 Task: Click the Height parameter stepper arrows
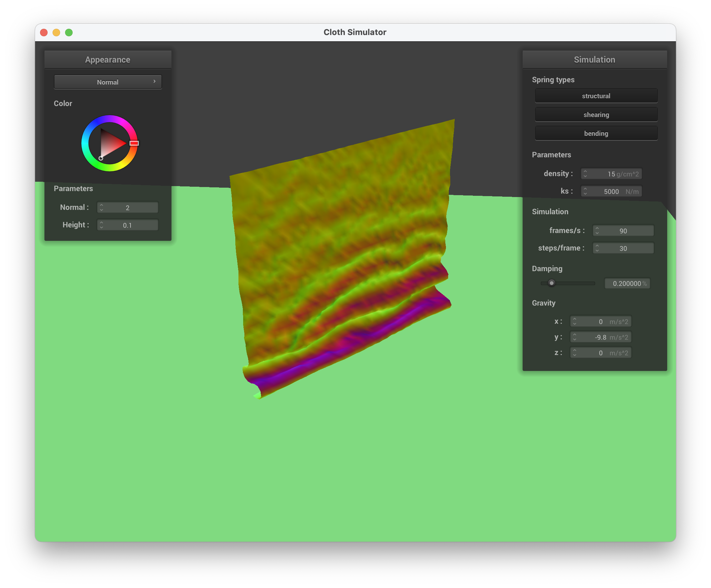tap(101, 225)
